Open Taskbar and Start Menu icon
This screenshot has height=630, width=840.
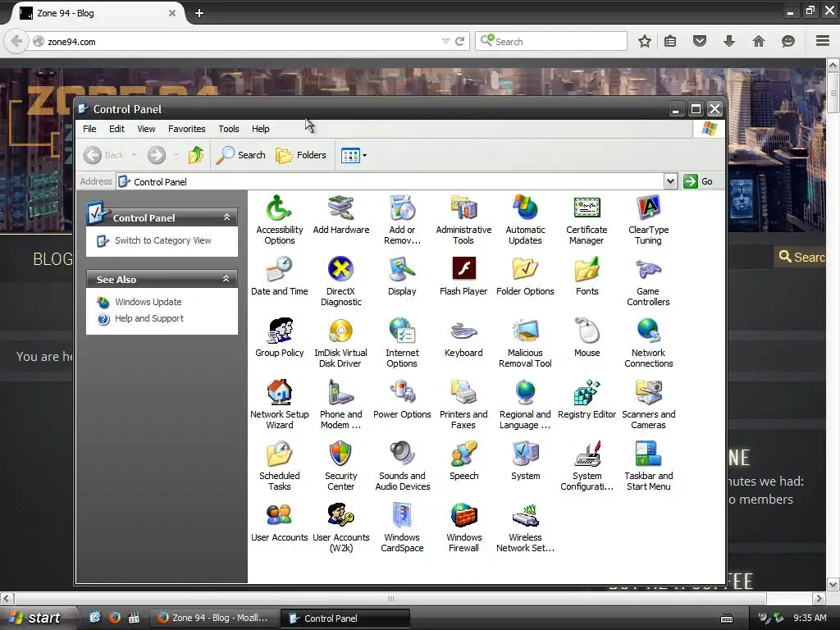point(648,466)
